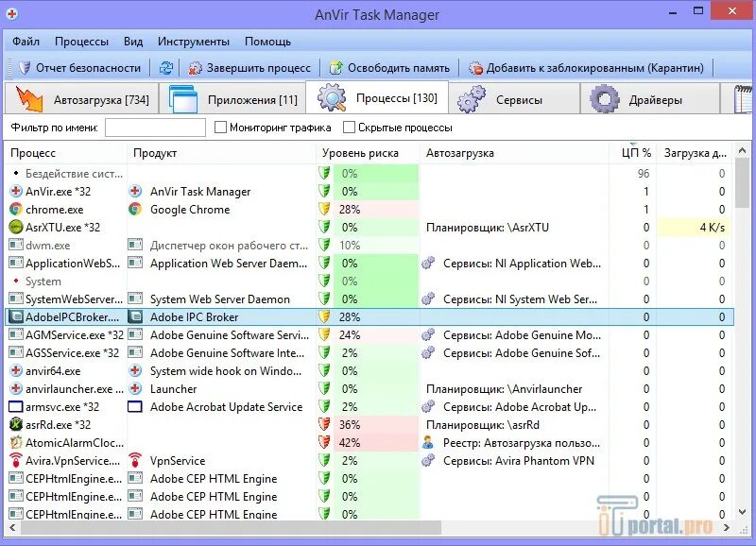
Task: Click the Launcher product red cross icon
Action: tap(135, 388)
